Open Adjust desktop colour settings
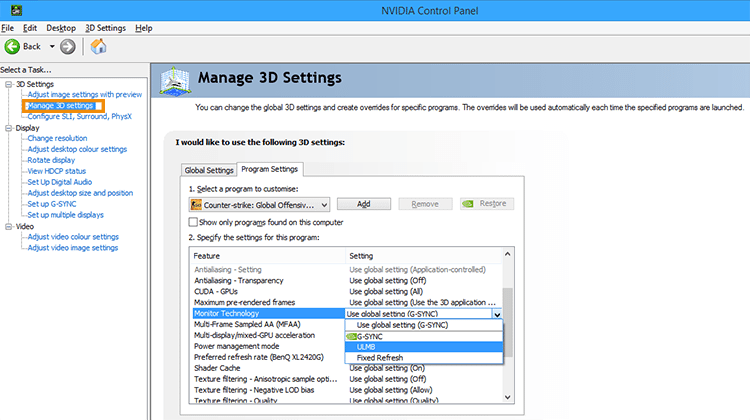 [x=77, y=149]
